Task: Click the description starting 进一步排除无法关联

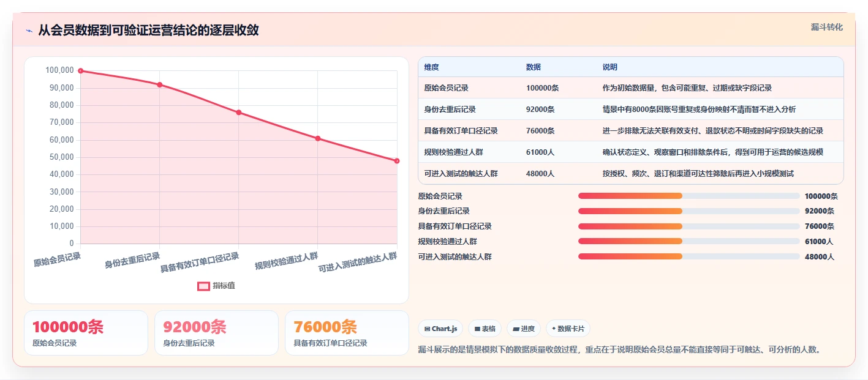Action: point(713,131)
